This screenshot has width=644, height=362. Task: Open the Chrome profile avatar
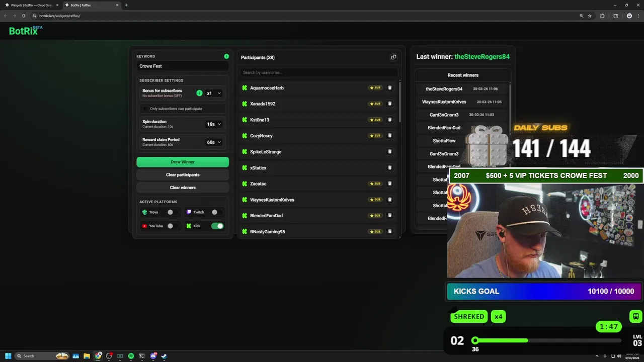tap(629, 16)
